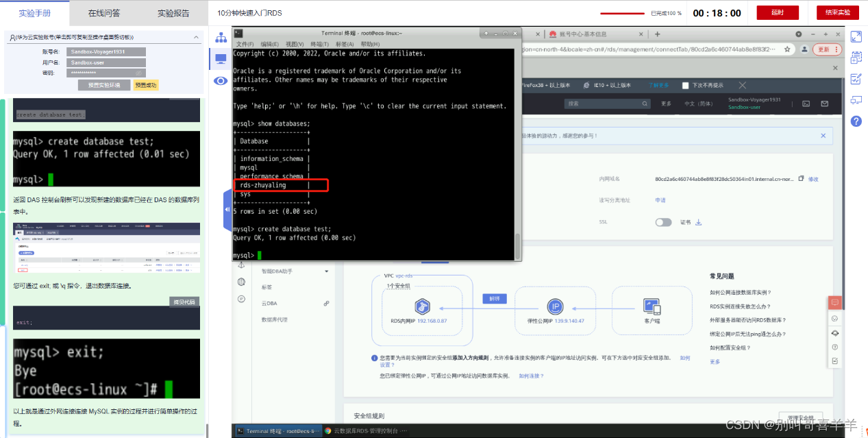Click the browser profile avatar icon
The height and width of the screenshot is (438, 868).
pos(804,49)
